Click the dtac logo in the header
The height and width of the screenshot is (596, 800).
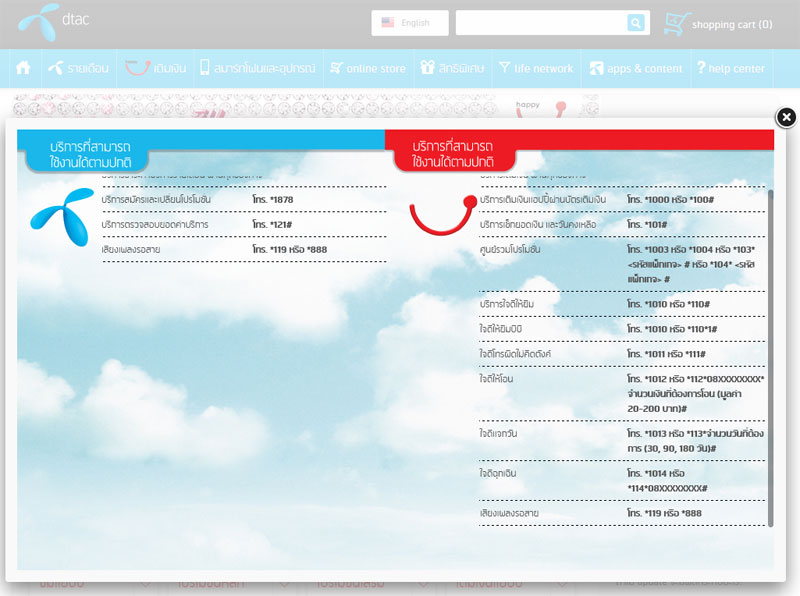[x=54, y=22]
